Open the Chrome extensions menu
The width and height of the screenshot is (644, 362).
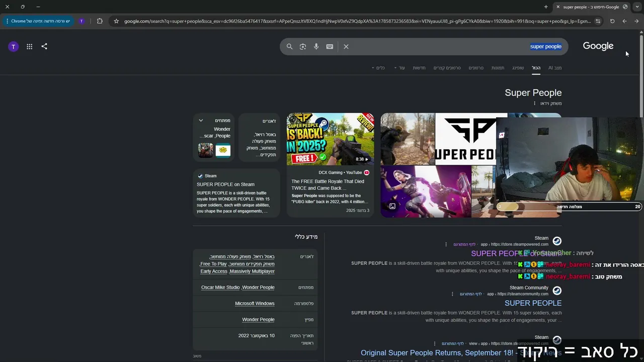click(x=100, y=21)
